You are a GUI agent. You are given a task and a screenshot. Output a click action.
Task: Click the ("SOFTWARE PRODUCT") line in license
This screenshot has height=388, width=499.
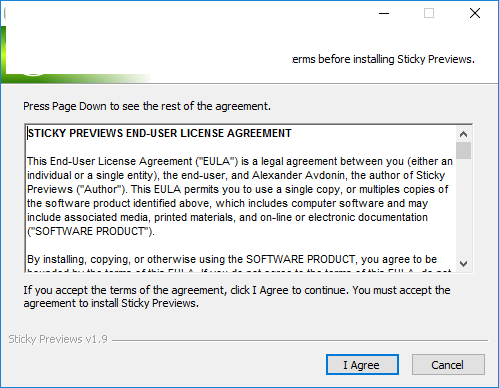pyautogui.click(x=91, y=231)
